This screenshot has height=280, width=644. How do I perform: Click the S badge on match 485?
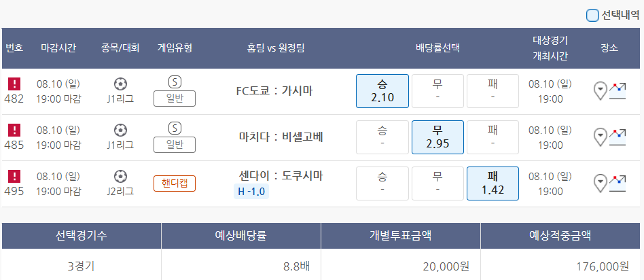click(175, 128)
